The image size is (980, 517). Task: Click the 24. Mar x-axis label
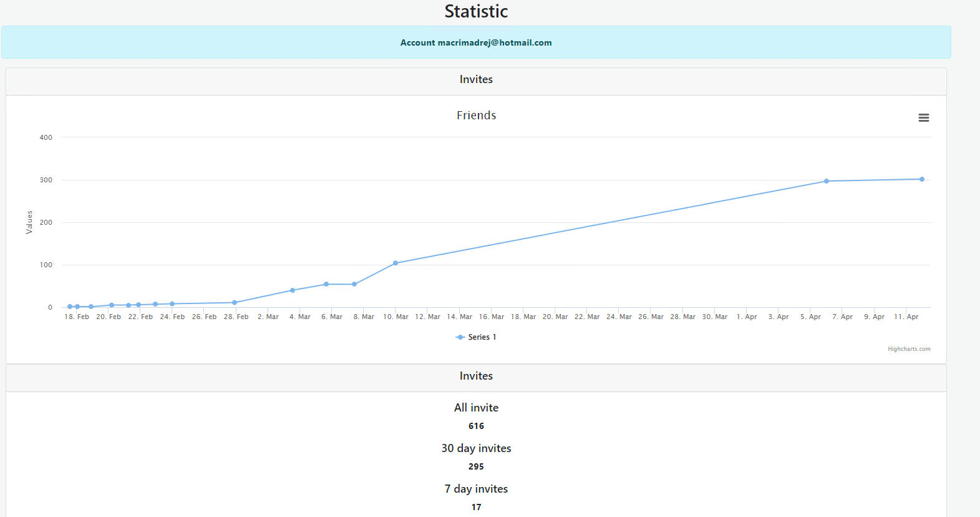(619, 317)
